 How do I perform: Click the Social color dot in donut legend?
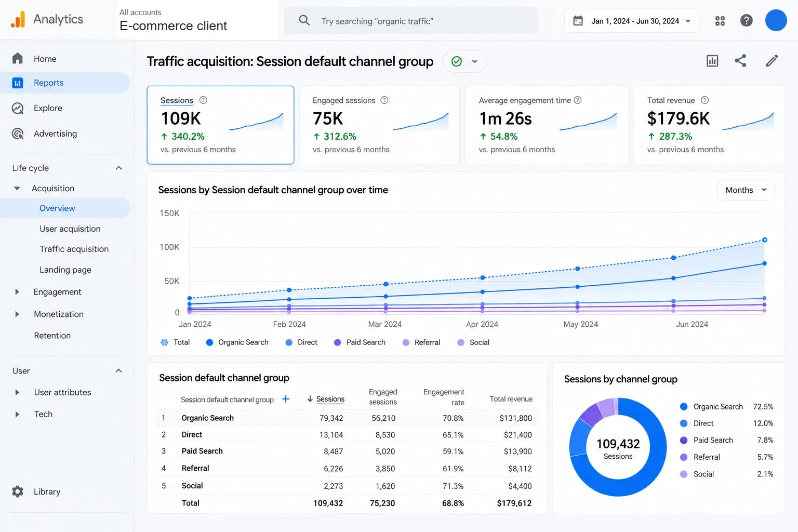(x=684, y=474)
